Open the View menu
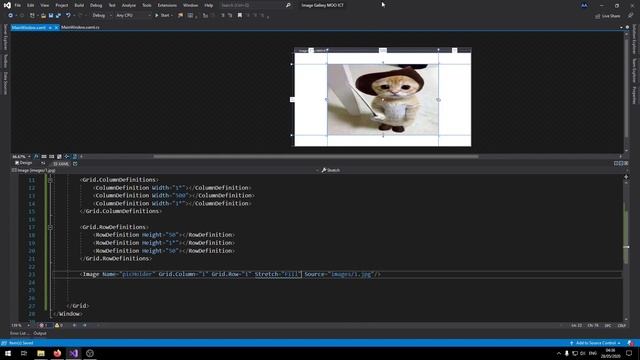Image resolution: width=640 pixels, height=360 pixels. [44, 5]
